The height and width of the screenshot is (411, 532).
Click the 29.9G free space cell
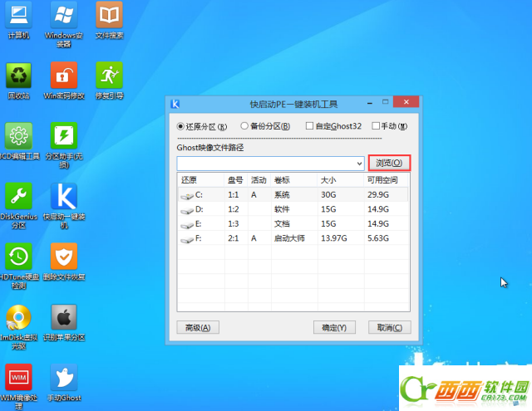coord(378,195)
